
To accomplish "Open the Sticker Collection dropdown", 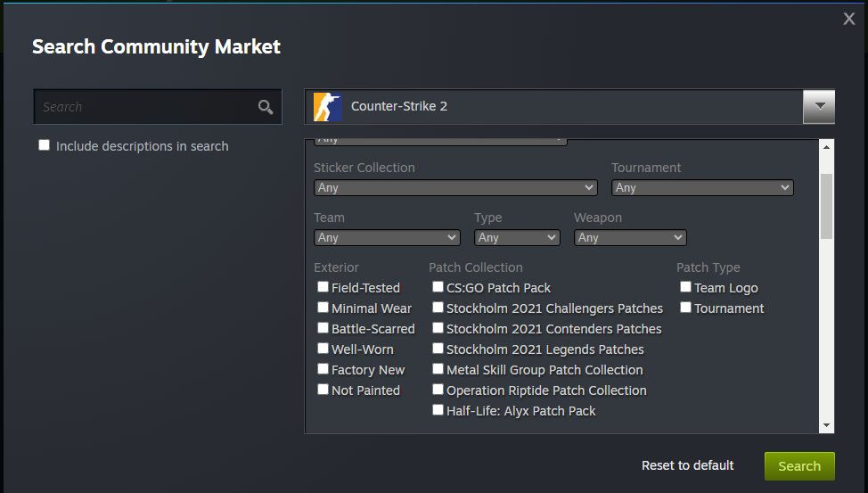I will pos(455,188).
